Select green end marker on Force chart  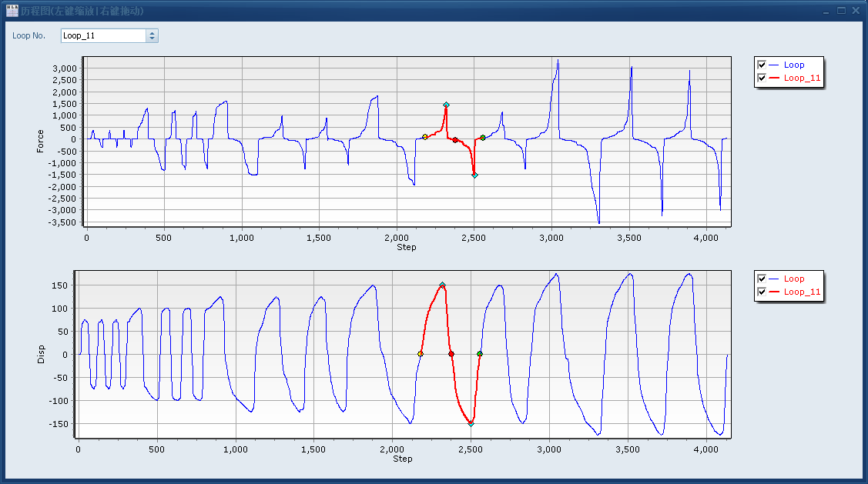coord(483,138)
